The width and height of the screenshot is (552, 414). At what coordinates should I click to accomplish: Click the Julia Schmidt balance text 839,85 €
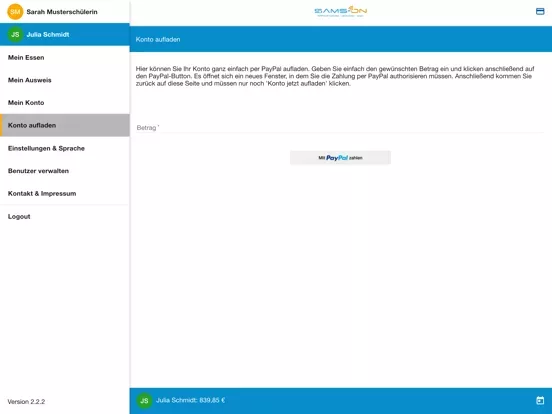(190, 400)
